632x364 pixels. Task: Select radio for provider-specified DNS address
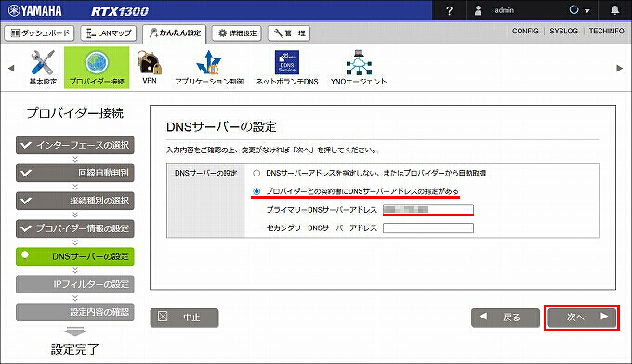(x=257, y=191)
